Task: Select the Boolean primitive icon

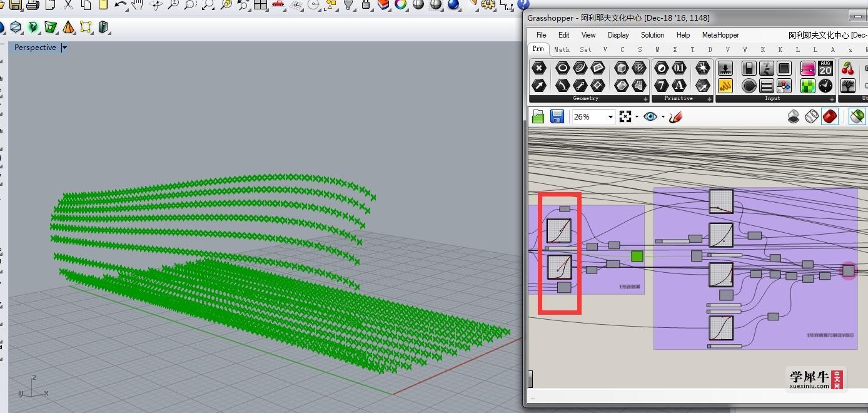Action: (662, 68)
